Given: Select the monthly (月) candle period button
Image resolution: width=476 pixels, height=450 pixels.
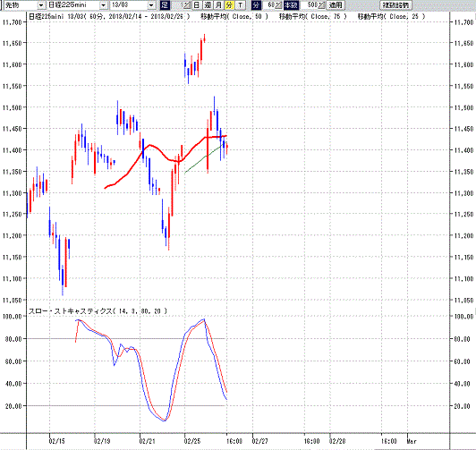Looking at the screenshot, I should click(218, 4).
